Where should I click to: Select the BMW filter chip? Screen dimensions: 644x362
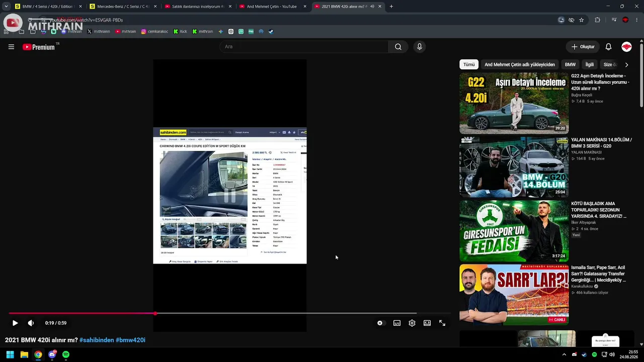click(x=570, y=64)
